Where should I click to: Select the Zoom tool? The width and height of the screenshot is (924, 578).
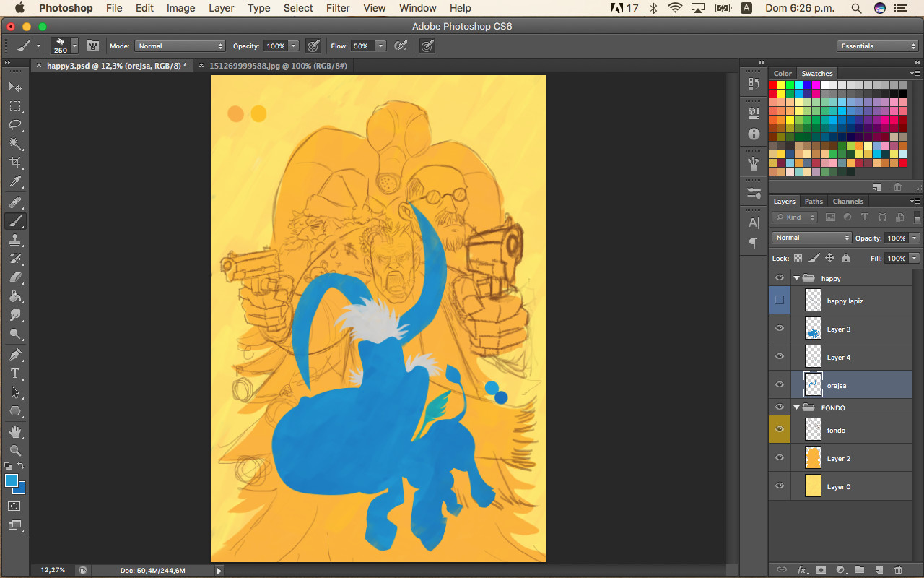[15, 451]
